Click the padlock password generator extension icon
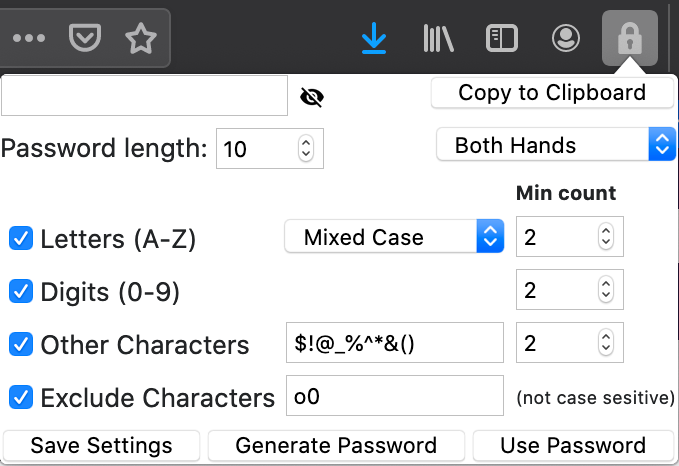The width and height of the screenshot is (679, 466). point(629,39)
